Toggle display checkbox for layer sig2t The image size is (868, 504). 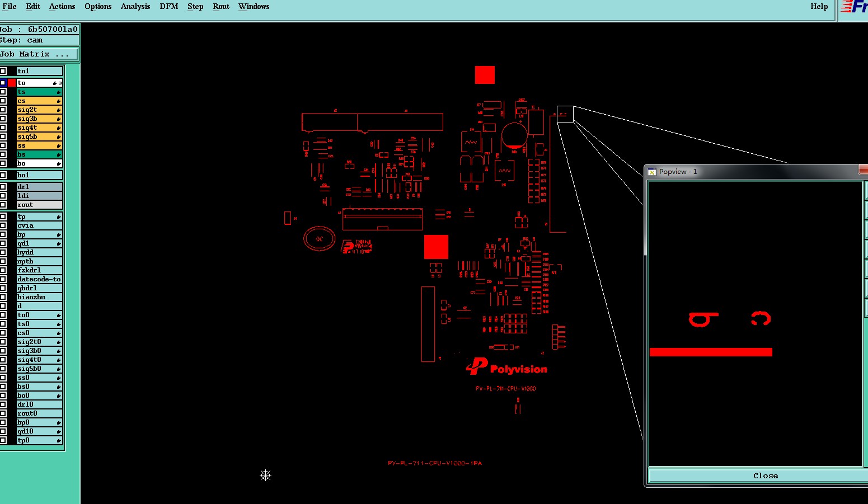coord(3,110)
